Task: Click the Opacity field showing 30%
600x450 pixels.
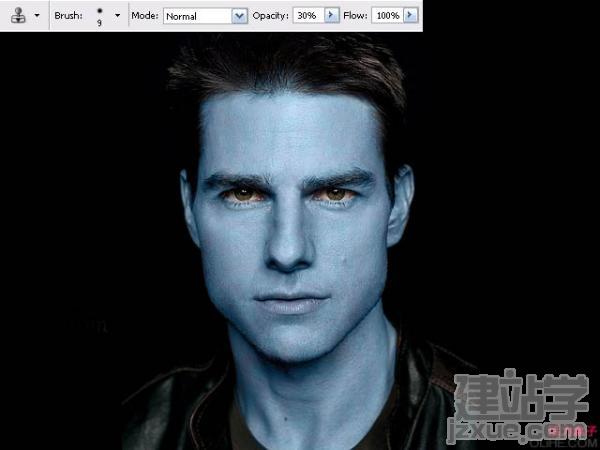Action: coord(308,16)
